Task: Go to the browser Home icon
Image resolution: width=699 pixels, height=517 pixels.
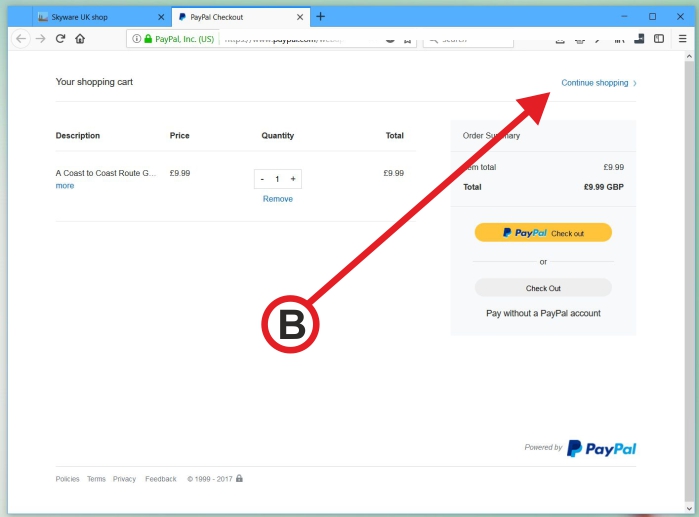Action: [80, 39]
